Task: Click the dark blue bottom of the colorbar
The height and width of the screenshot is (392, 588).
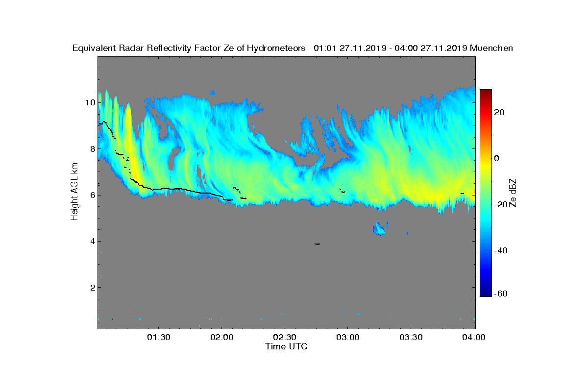Action: (x=486, y=293)
